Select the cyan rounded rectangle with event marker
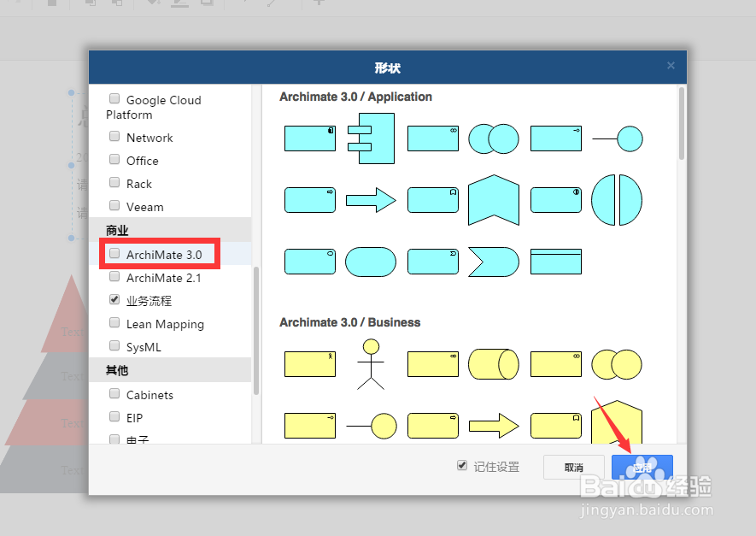This screenshot has height=536, width=756. tap(433, 262)
